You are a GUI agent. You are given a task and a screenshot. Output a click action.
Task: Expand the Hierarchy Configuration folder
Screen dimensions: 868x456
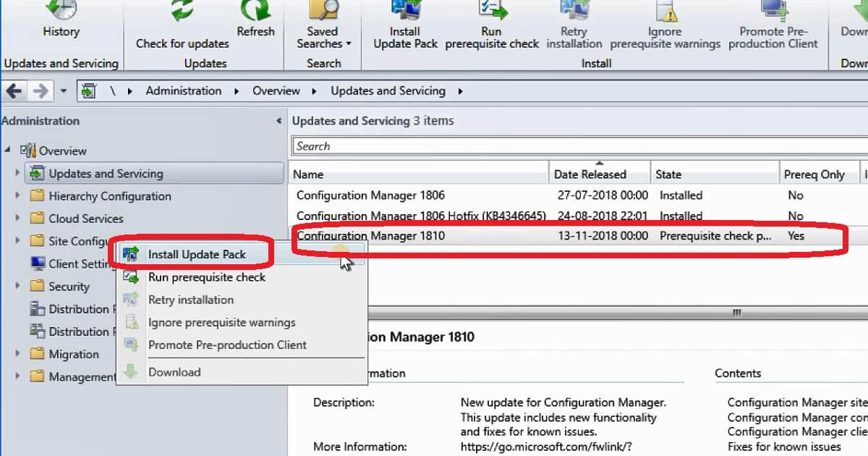(17, 196)
